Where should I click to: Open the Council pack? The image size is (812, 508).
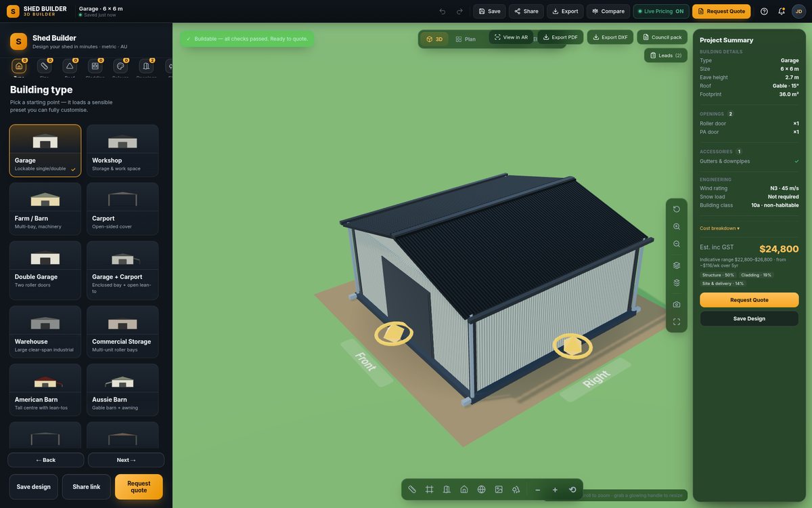(x=662, y=37)
